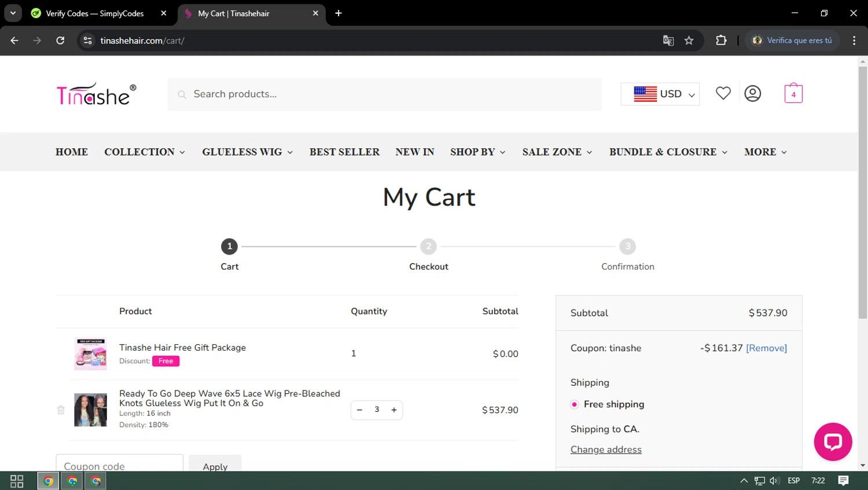Open the user account icon
This screenshot has width=868, height=490.
pos(752,93)
